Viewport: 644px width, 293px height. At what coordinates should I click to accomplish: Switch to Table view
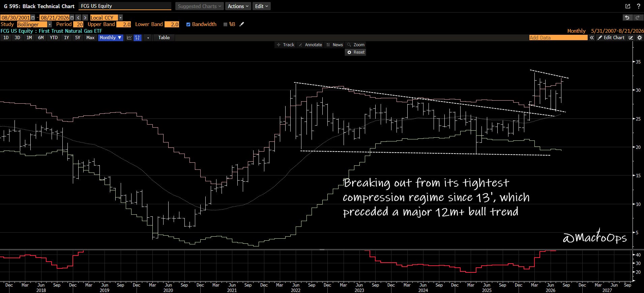pyautogui.click(x=164, y=38)
